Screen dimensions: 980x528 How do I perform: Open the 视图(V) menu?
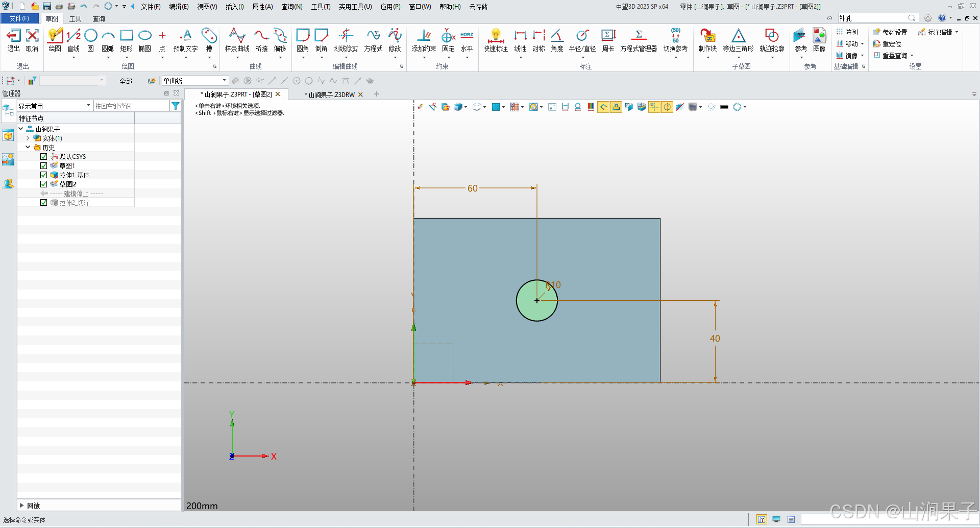click(x=207, y=7)
